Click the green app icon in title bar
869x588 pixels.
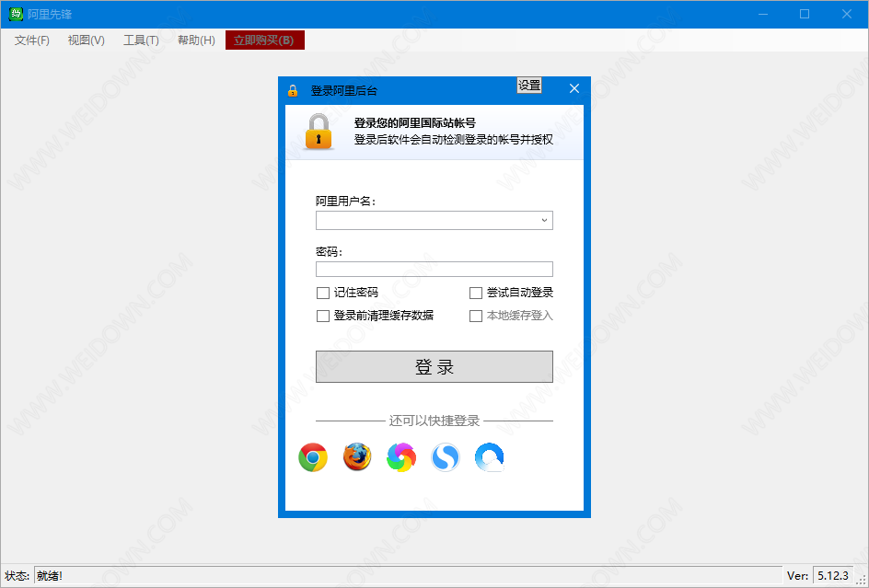(16, 14)
